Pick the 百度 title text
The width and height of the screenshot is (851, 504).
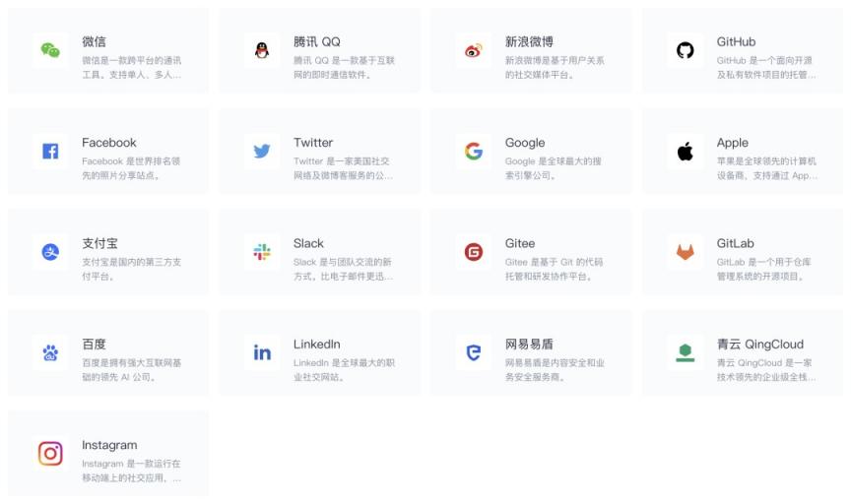click(x=94, y=345)
